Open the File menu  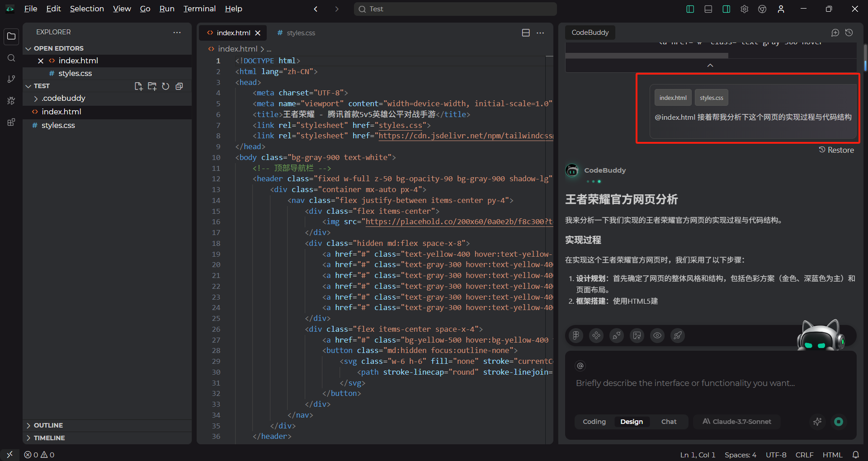(x=31, y=9)
